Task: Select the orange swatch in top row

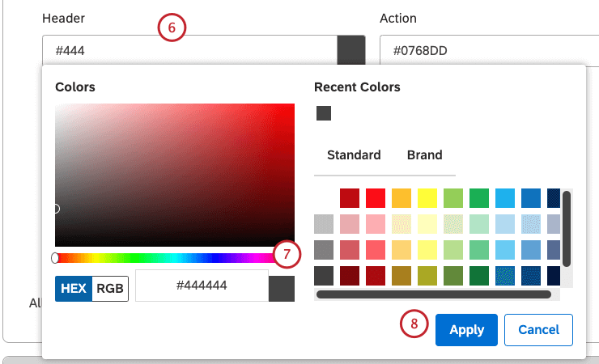Action: click(401, 198)
